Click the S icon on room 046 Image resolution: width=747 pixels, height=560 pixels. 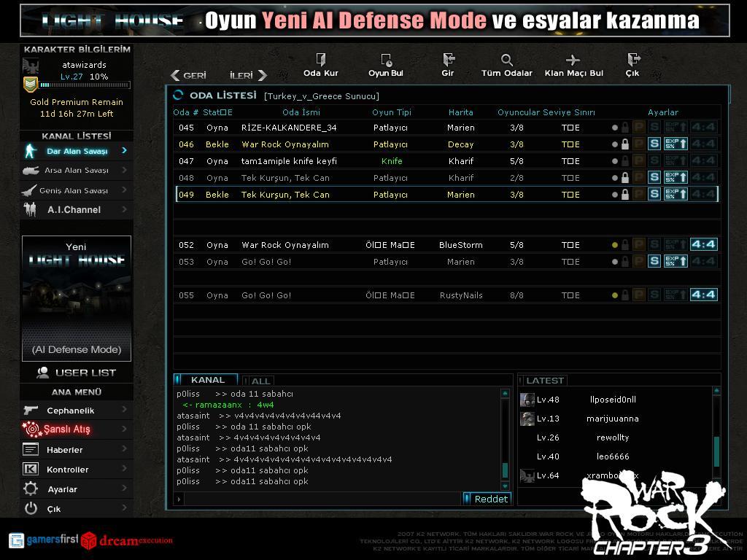[654, 144]
